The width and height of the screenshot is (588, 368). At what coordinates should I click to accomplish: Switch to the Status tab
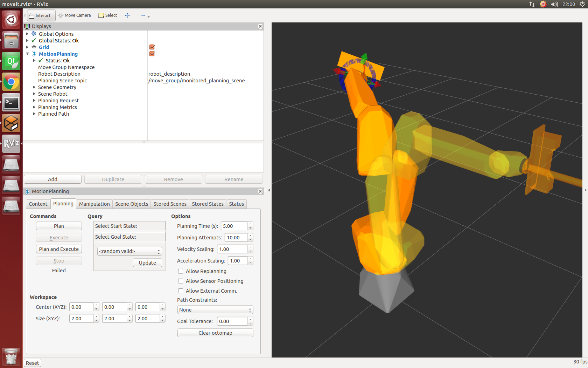237,204
